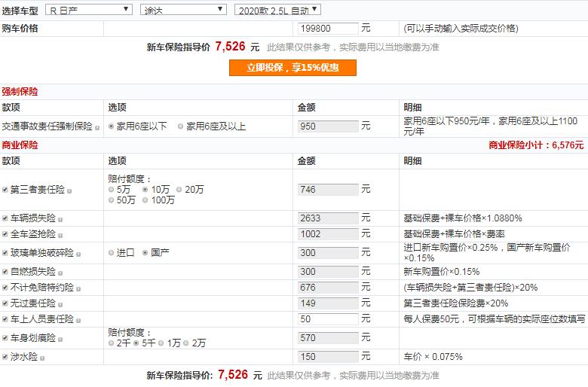Viewport: 588px width, 387px height.
Task: Click the 第三者责任险 amount field 746
Action: 328,190
